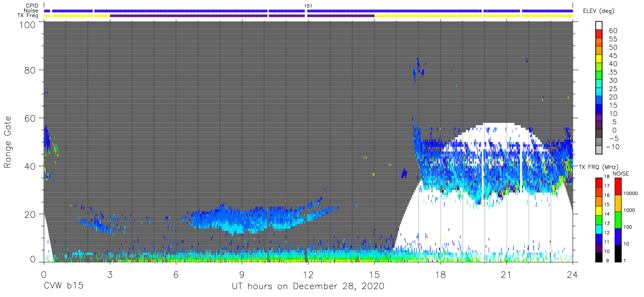Pick the red top segment of the TX FRQ legend
The height and width of the screenshot is (297, 644).
pyautogui.click(x=599, y=182)
